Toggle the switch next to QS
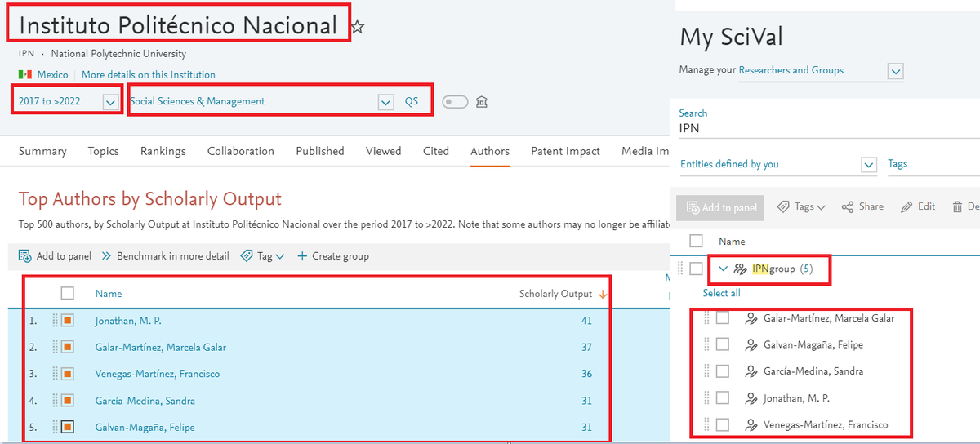980x444 pixels. click(455, 102)
